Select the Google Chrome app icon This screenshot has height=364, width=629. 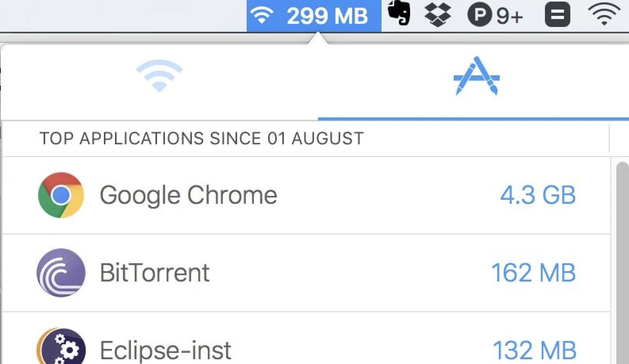pos(60,194)
